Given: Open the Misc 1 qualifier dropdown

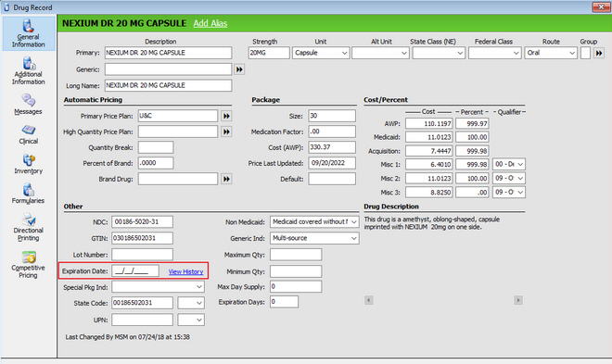Looking at the screenshot, I should coord(509,165).
